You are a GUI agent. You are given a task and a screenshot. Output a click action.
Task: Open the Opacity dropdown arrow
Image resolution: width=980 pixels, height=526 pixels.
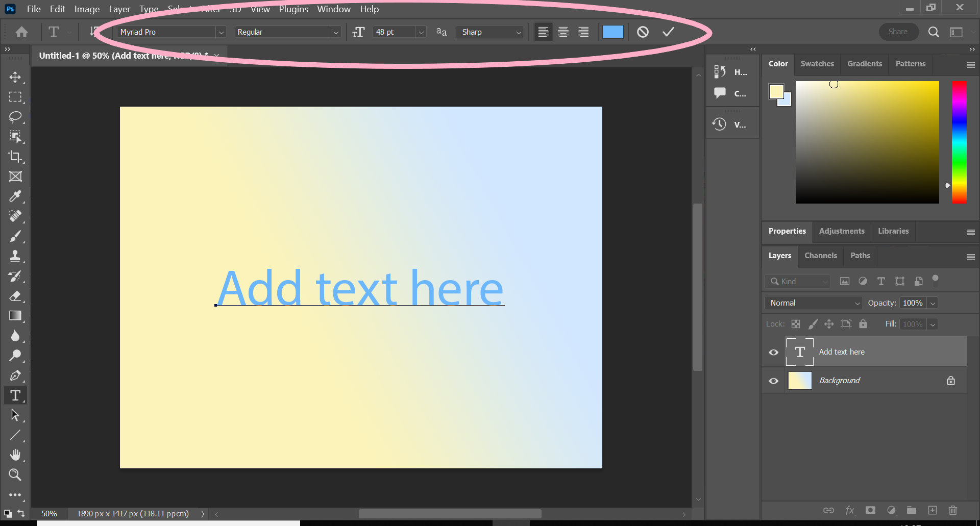click(x=933, y=303)
